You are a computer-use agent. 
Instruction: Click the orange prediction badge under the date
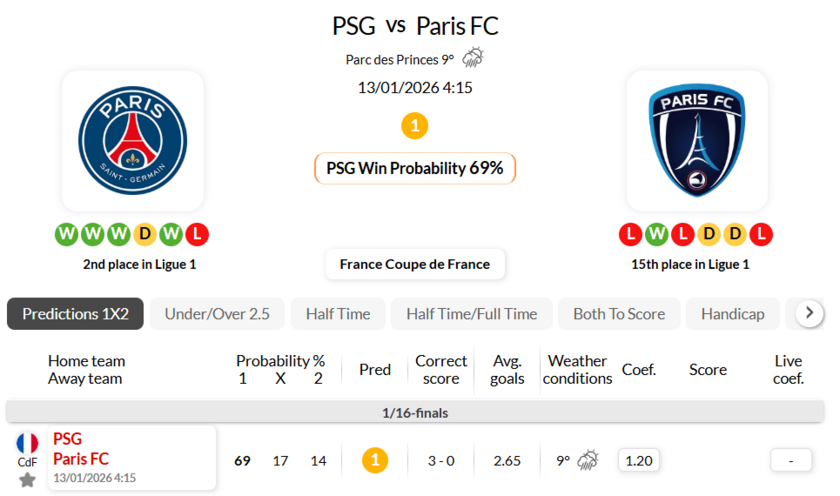414,126
